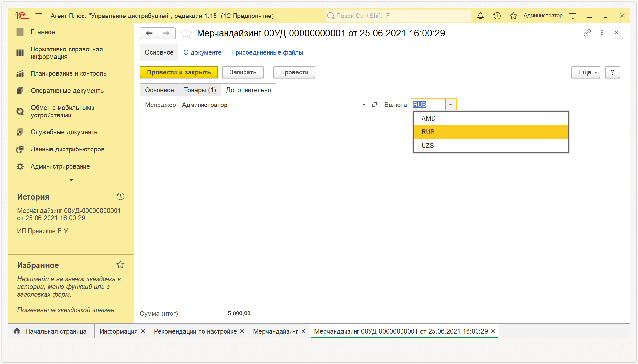Click the 1C logo icon

click(22, 16)
